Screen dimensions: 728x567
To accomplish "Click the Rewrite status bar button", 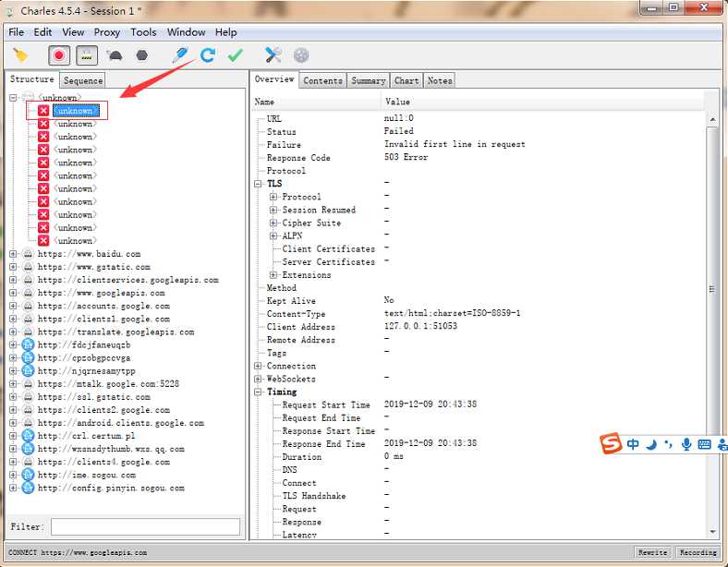I will (x=652, y=552).
